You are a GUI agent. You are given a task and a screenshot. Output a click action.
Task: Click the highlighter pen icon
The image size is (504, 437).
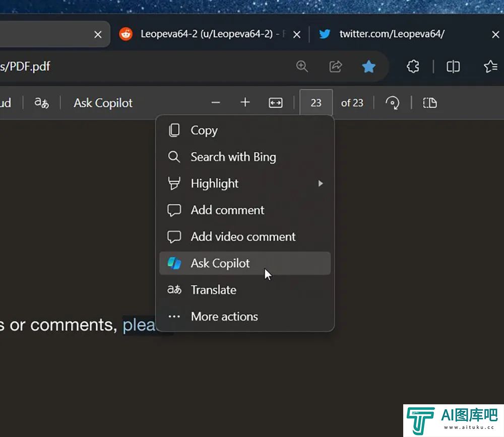point(174,184)
